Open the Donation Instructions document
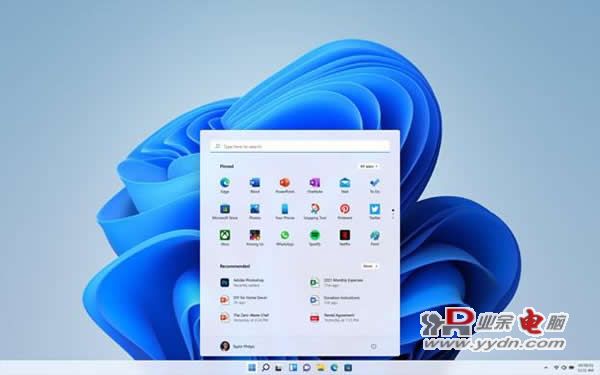This screenshot has width=600, height=375. pos(335,300)
